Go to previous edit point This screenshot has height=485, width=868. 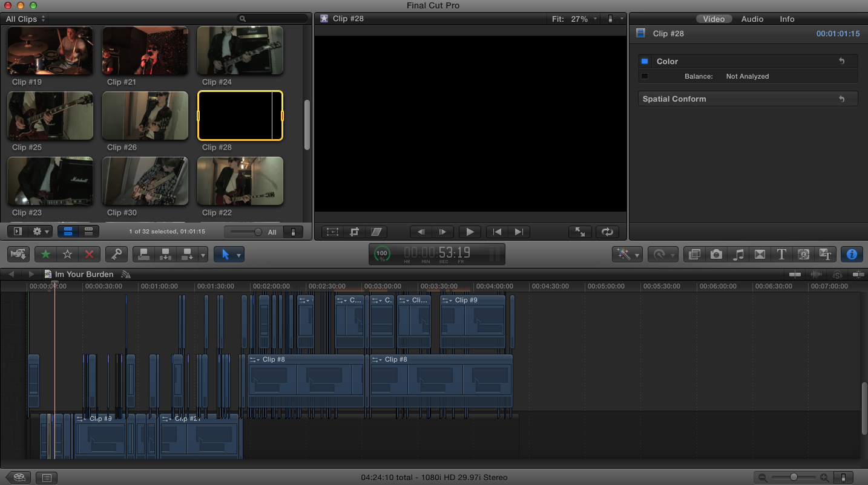(498, 232)
